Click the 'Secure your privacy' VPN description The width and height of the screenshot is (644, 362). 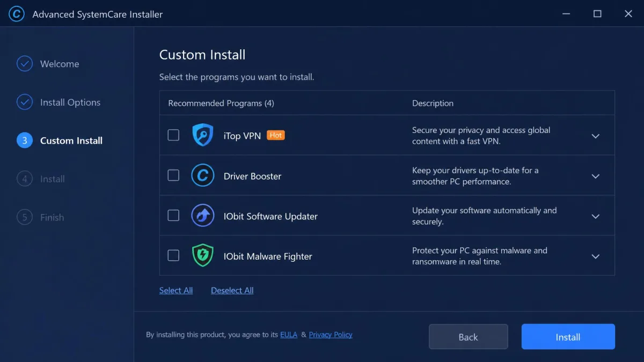(481, 136)
